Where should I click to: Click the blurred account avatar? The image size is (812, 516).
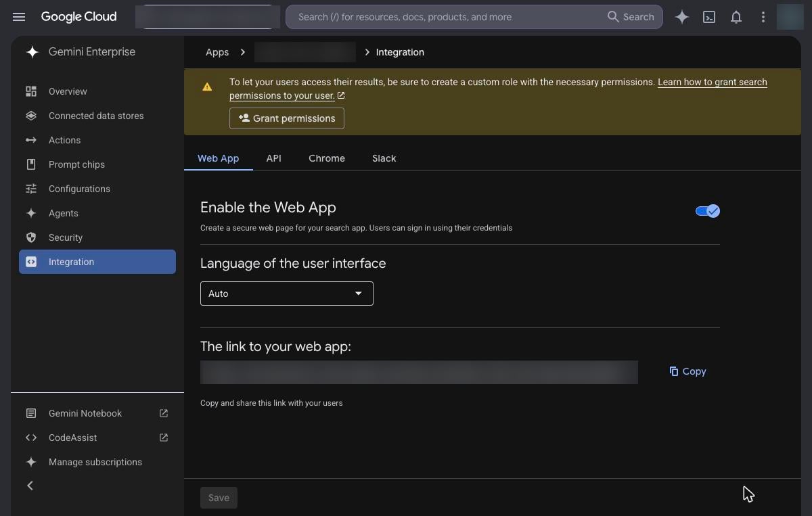click(x=790, y=17)
